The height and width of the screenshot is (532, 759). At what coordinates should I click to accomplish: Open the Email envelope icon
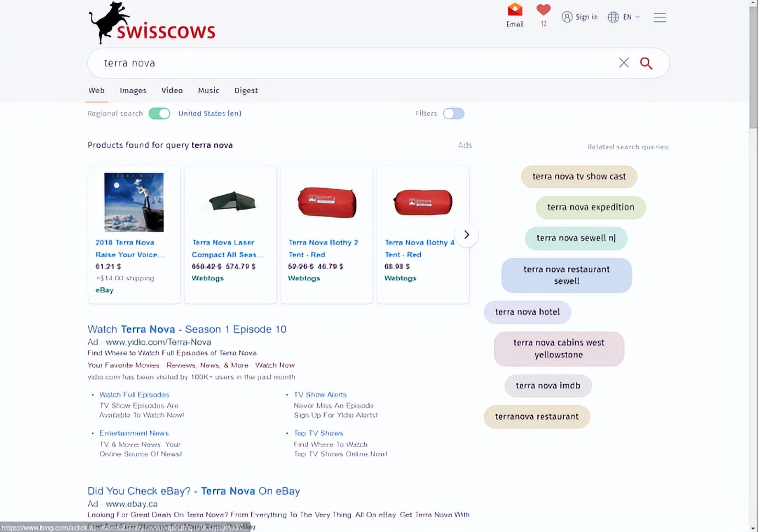pyautogui.click(x=515, y=10)
